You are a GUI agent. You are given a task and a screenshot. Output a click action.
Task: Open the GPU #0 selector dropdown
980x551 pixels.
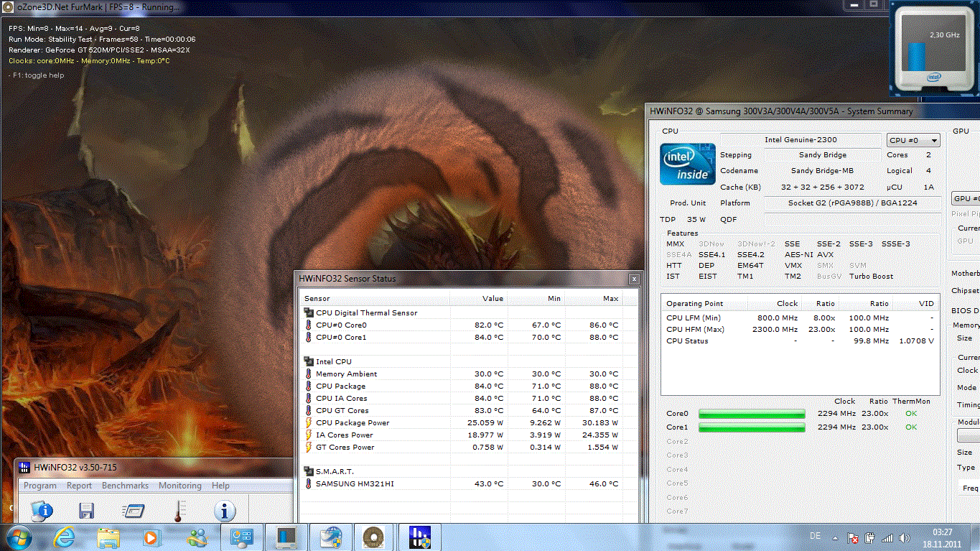(966, 198)
